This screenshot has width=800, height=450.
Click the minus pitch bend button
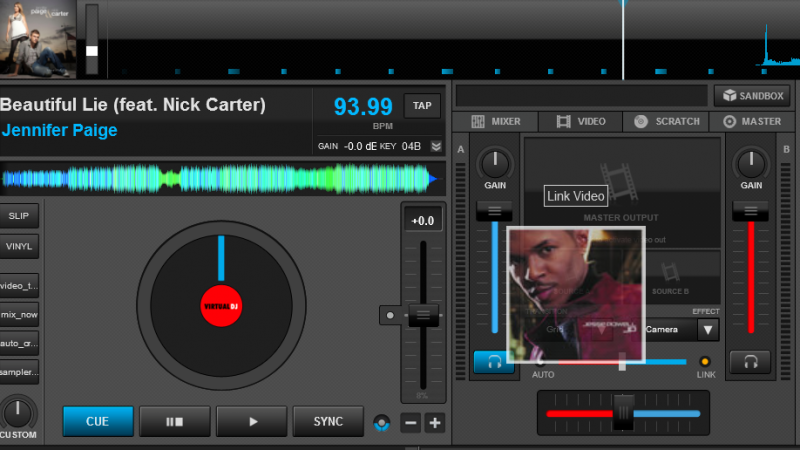(x=410, y=422)
